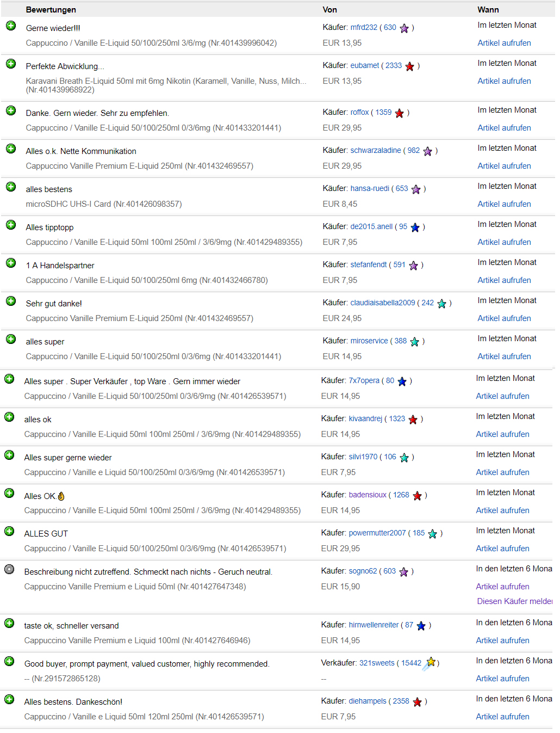
Task: Click the 'Bewertungen' column header
Action: (x=51, y=10)
